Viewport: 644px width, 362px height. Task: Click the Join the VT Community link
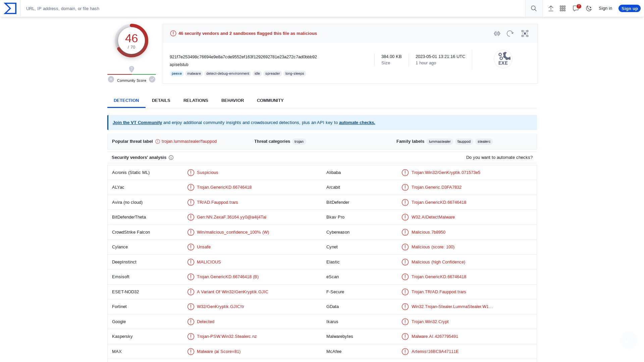137,123
